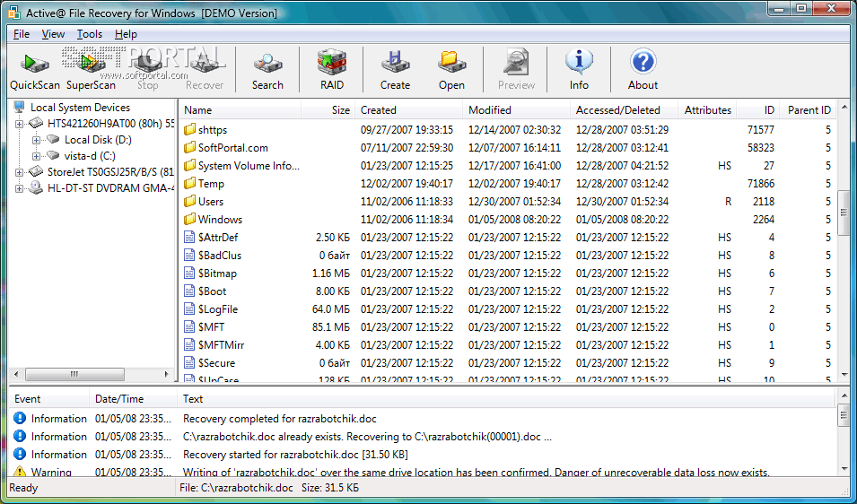The width and height of the screenshot is (857, 504).
Task: Click the Date/Time column header in log
Action: pyautogui.click(x=134, y=398)
